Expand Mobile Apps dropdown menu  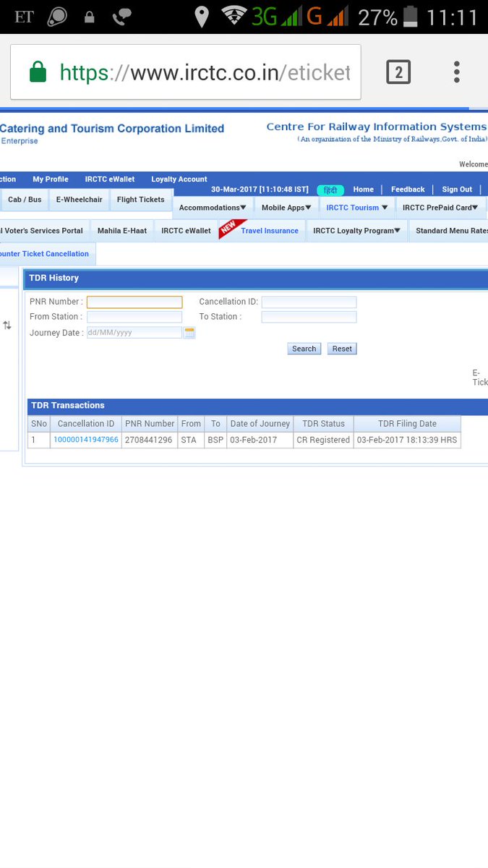click(x=286, y=208)
